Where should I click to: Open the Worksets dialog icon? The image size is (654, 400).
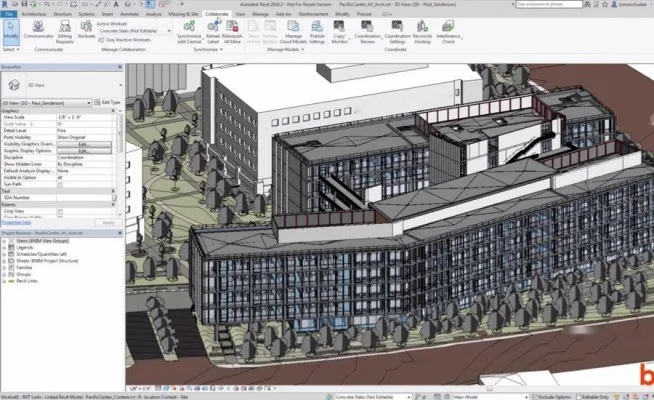[86, 27]
